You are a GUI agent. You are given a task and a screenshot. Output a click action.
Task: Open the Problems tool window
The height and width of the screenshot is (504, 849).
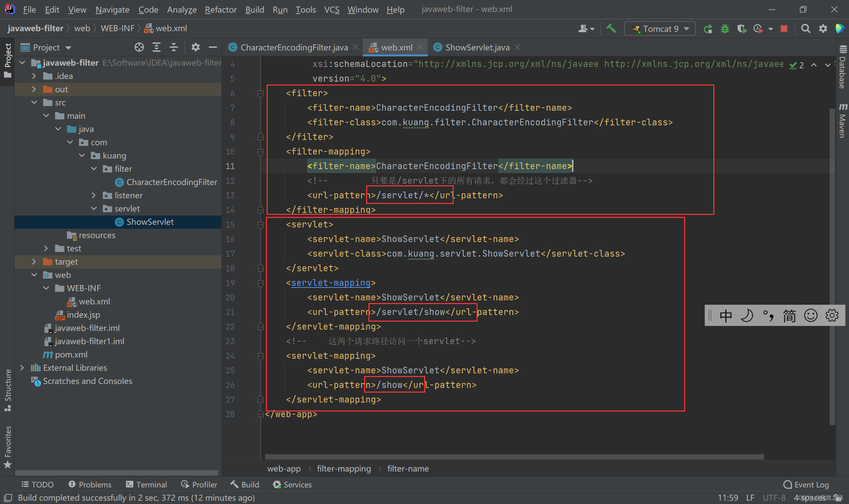click(90, 485)
